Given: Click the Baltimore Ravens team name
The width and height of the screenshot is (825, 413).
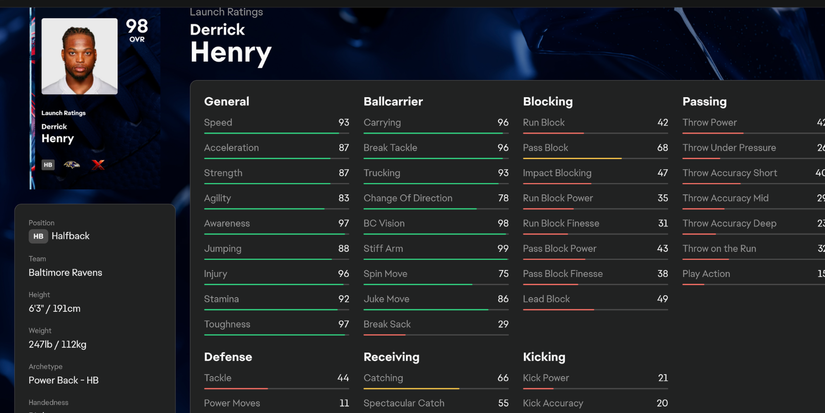Looking at the screenshot, I should [65, 272].
